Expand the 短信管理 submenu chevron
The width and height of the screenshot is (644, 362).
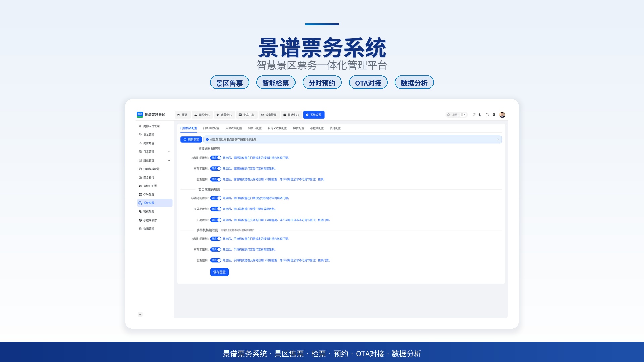point(169,161)
